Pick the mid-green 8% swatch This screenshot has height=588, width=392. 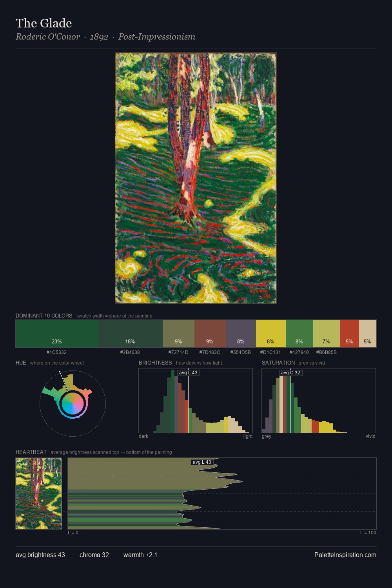click(x=299, y=334)
